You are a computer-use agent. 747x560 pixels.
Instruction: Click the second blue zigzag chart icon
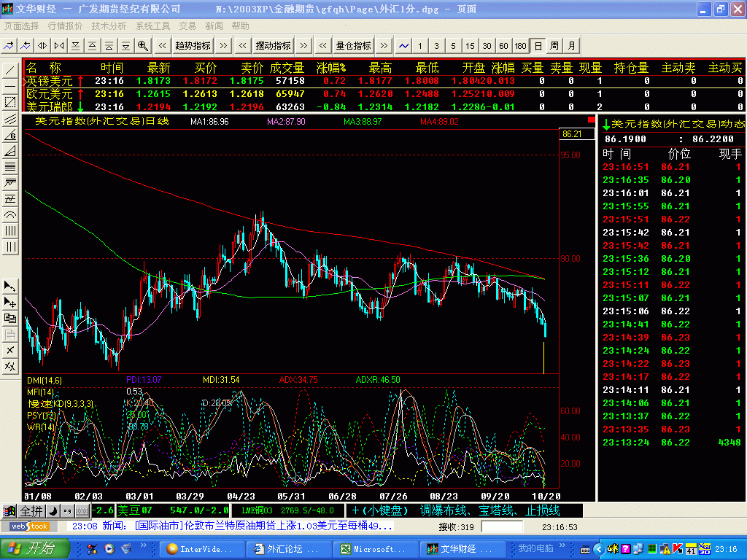pyautogui.click(x=26, y=46)
